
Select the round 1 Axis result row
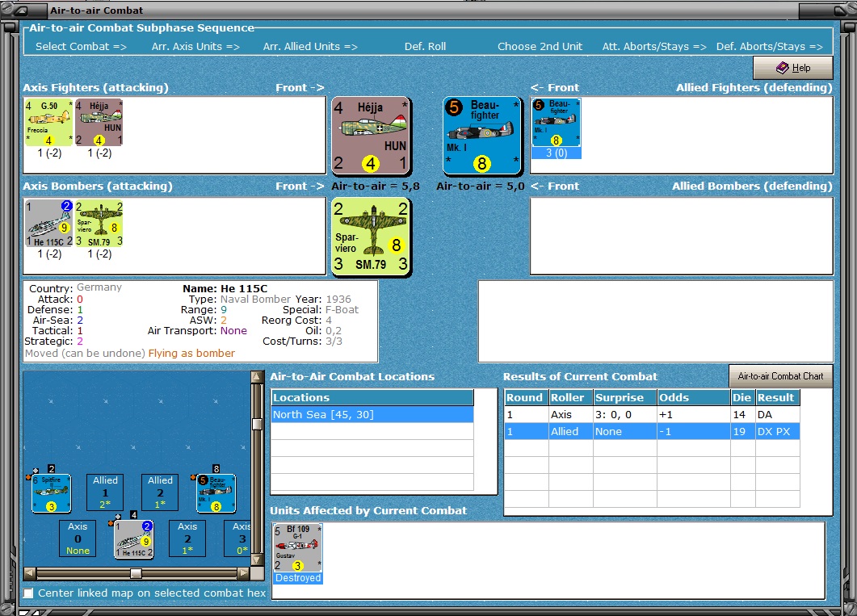click(x=652, y=414)
